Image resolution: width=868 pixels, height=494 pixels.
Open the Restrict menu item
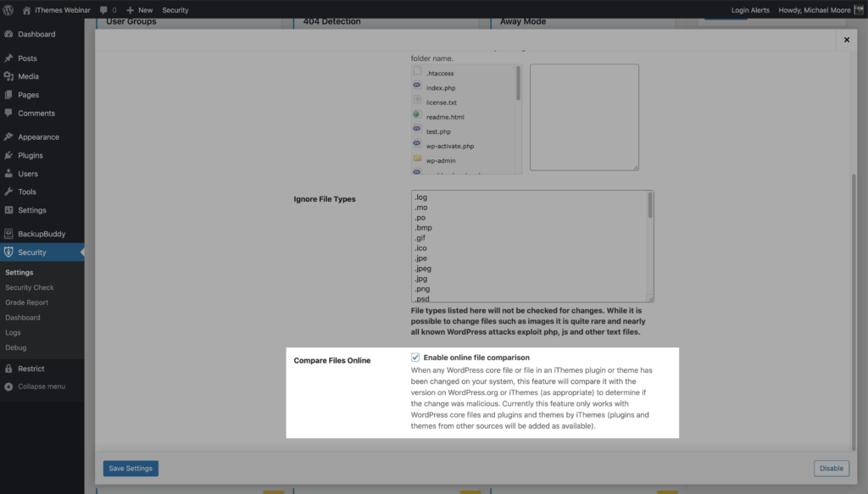42,369
